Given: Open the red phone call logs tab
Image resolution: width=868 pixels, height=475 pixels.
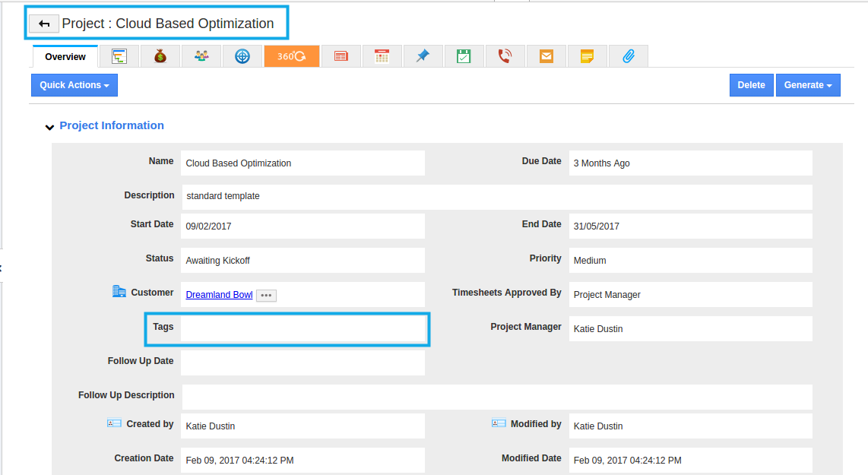Looking at the screenshot, I should (x=505, y=56).
